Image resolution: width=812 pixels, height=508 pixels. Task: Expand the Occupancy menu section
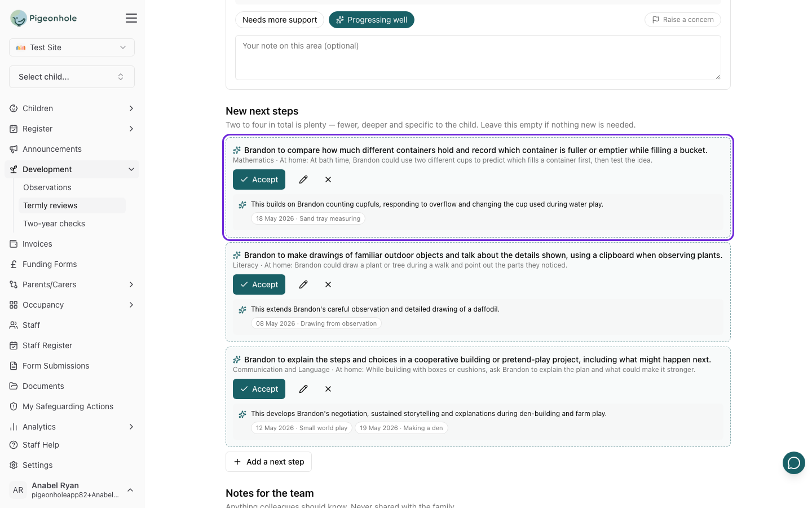click(72, 305)
